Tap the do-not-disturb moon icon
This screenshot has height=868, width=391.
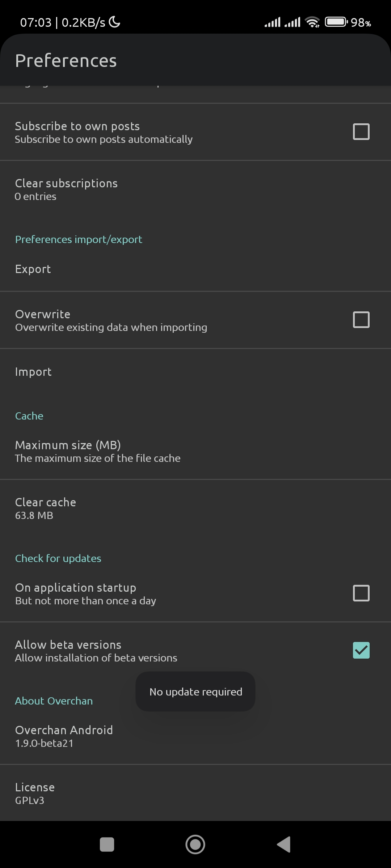(x=115, y=22)
